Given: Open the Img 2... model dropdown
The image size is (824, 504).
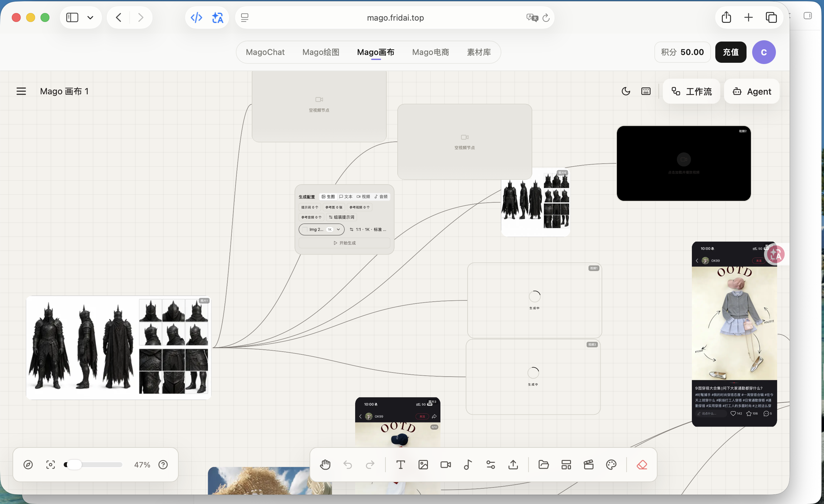Looking at the screenshot, I should point(321,229).
